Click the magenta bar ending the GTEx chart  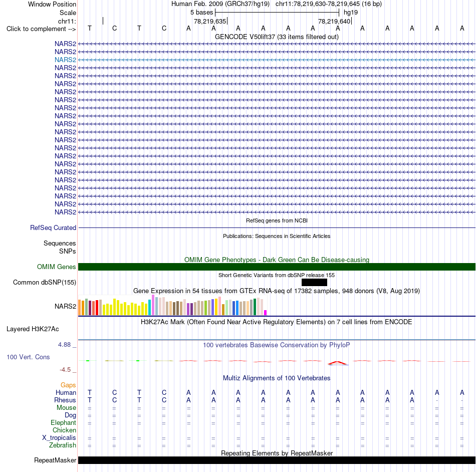coord(266,313)
